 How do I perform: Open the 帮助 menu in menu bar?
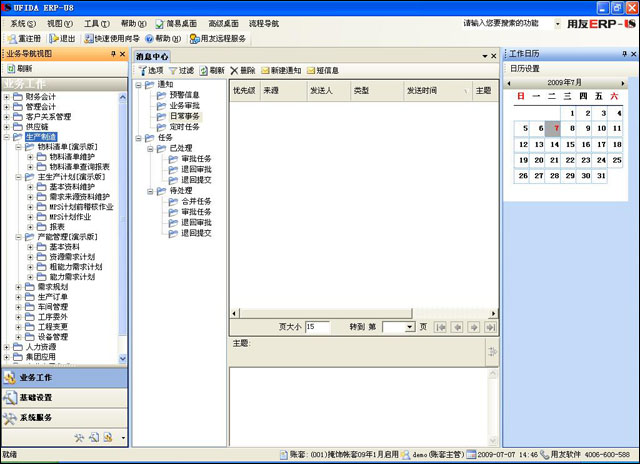click(133, 24)
